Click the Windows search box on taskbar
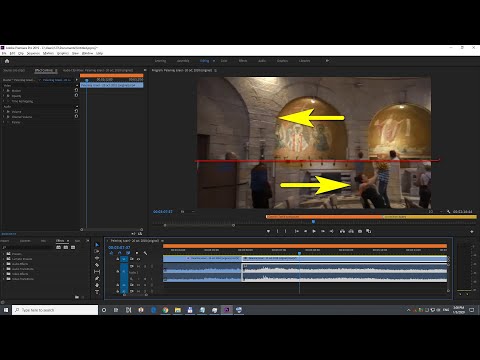 [55, 310]
